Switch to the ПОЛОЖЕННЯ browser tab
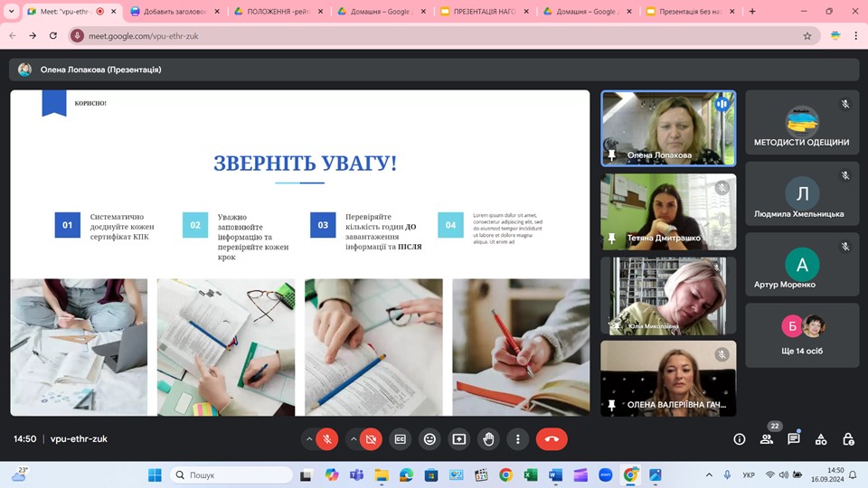Viewport: 868px width, 488px height. click(278, 12)
